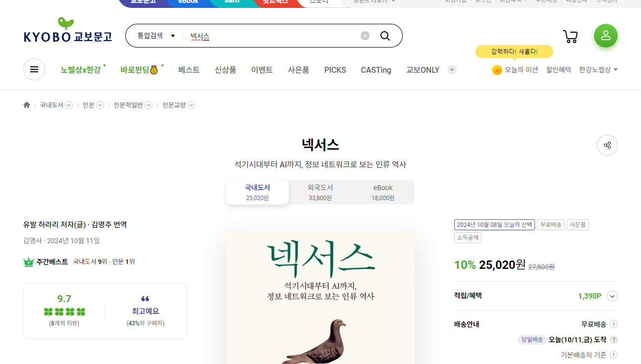The height and width of the screenshot is (364, 641).
Task: Open the CASTing menu
Action: [376, 70]
